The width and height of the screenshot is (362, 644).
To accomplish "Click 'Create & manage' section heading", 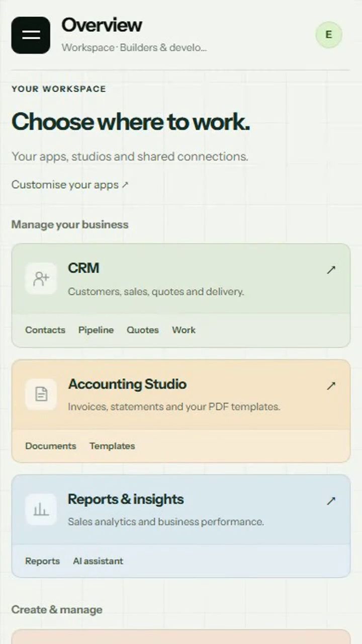I will (57, 610).
